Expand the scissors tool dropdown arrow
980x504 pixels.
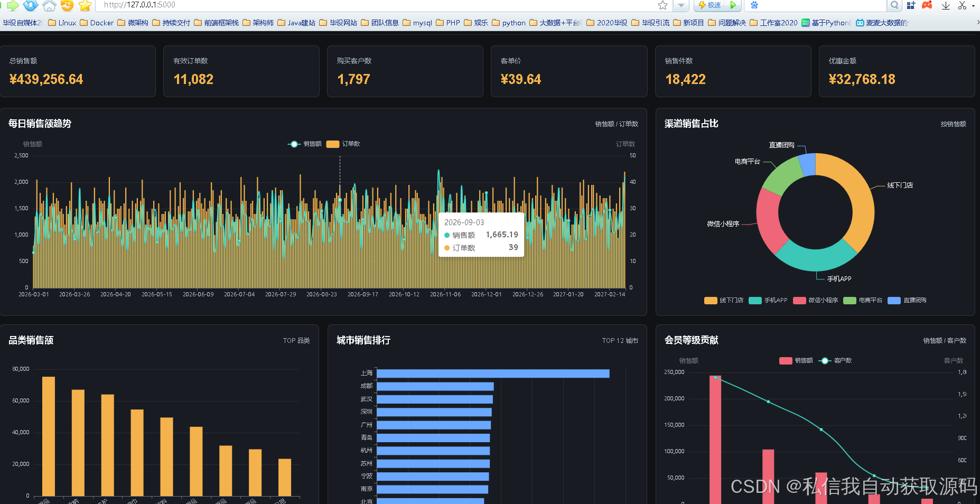tap(973, 6)
